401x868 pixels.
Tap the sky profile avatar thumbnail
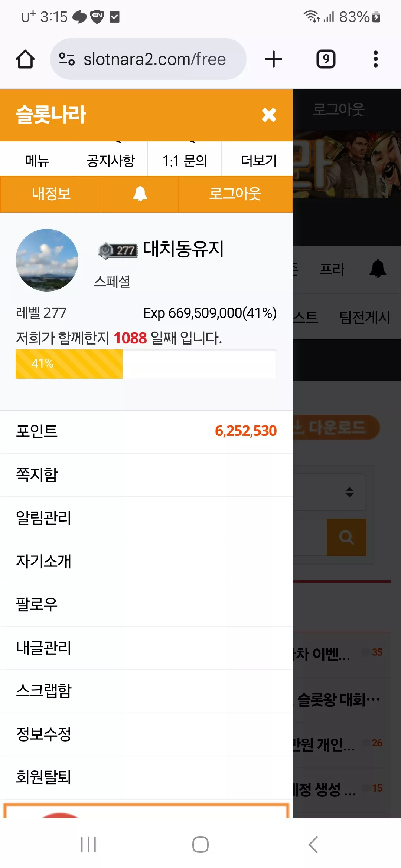[x=47, y=260]
